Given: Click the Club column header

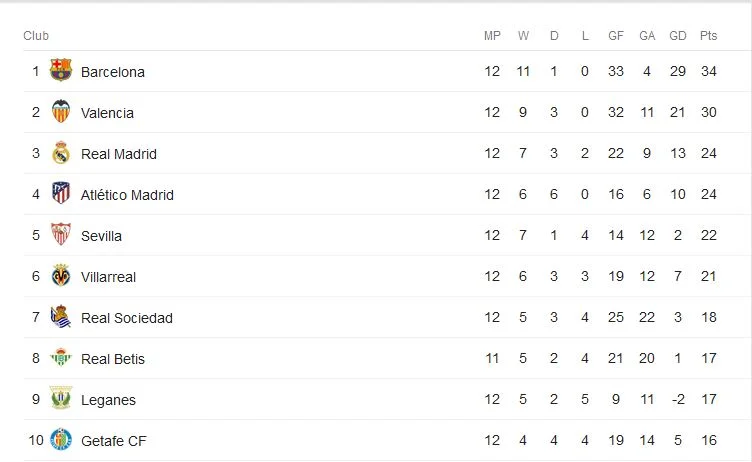Looking at the screenshot, I should [36, 36].
